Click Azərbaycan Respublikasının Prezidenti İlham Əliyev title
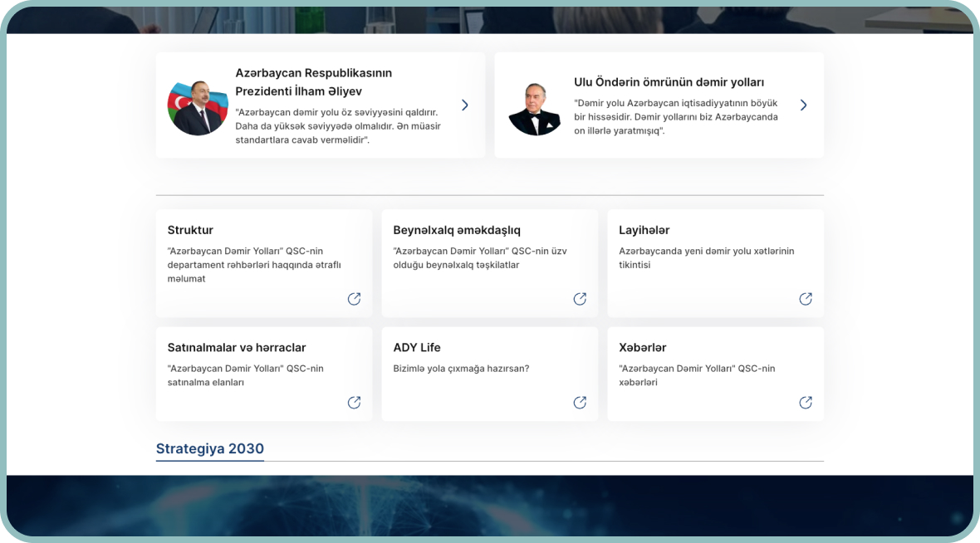The height and width of the screenshot is (543, 980). 313,82
